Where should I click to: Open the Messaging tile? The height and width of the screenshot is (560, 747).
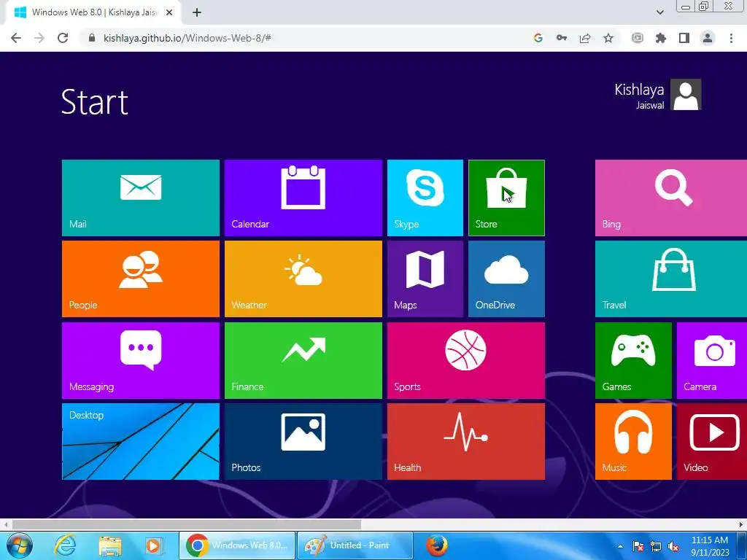(x=141, y=360)
